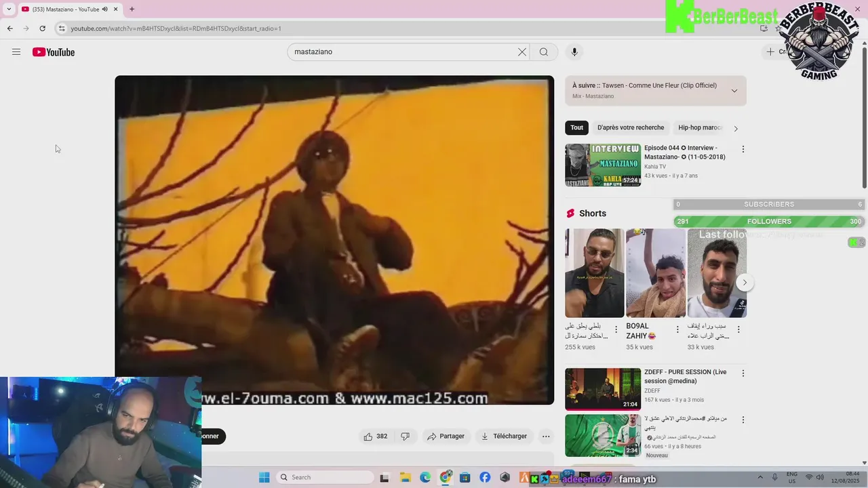The width and height of the screenshot is (868, 488).
Task: Show next Shorts with the right arrow
Action: 745,283
